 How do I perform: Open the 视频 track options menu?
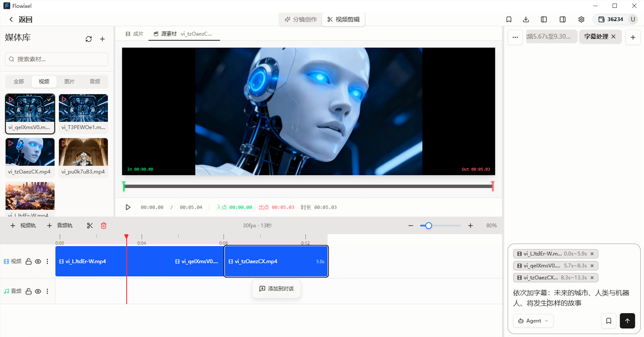(47, 262)
